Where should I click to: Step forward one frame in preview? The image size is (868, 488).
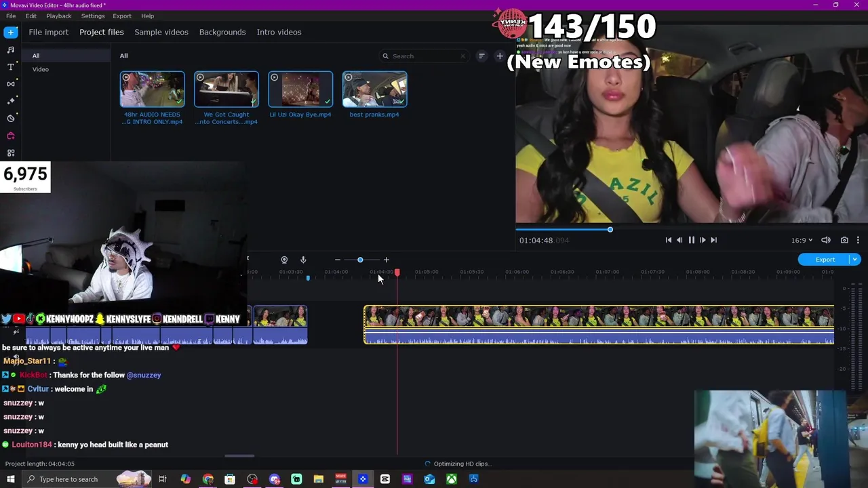pos(703,240)
